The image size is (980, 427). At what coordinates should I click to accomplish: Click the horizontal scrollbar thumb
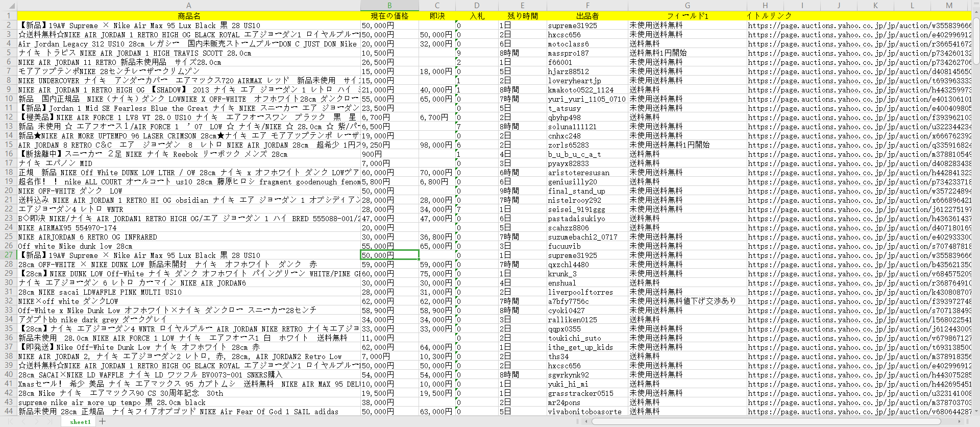tap(766, 421)
